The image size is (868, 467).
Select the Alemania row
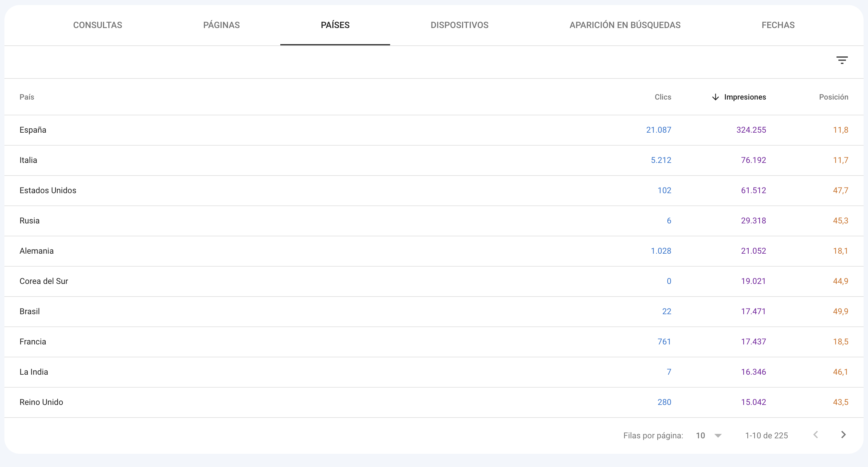(434, 251)
